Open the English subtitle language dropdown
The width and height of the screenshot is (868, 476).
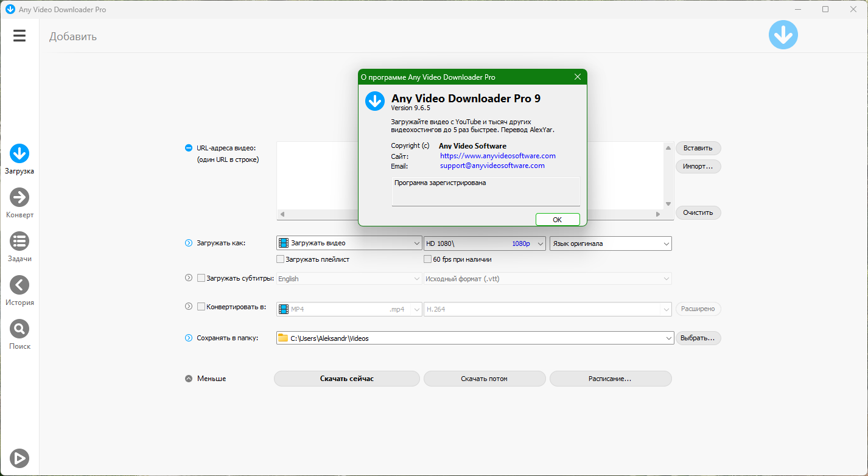click(x=349, y=279)
